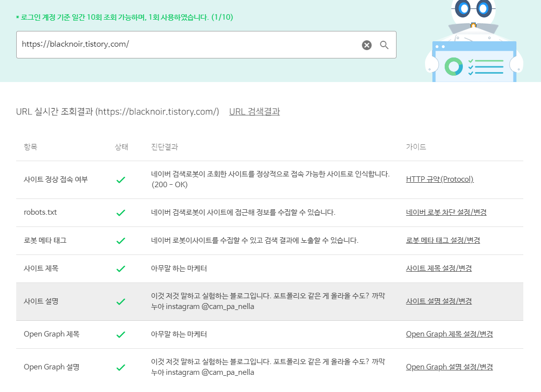Screen dimensions: 541x392
Task: Open the 사이트 설명 설정/변경 guide link
Action: [x=439, y=301]
